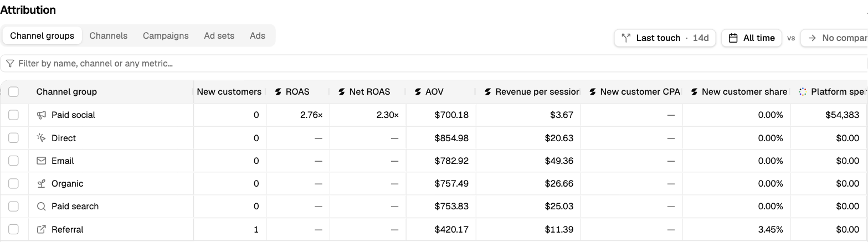Switch to the Campaigns tab
Viewport: 868px width, 242px height.
166,35
